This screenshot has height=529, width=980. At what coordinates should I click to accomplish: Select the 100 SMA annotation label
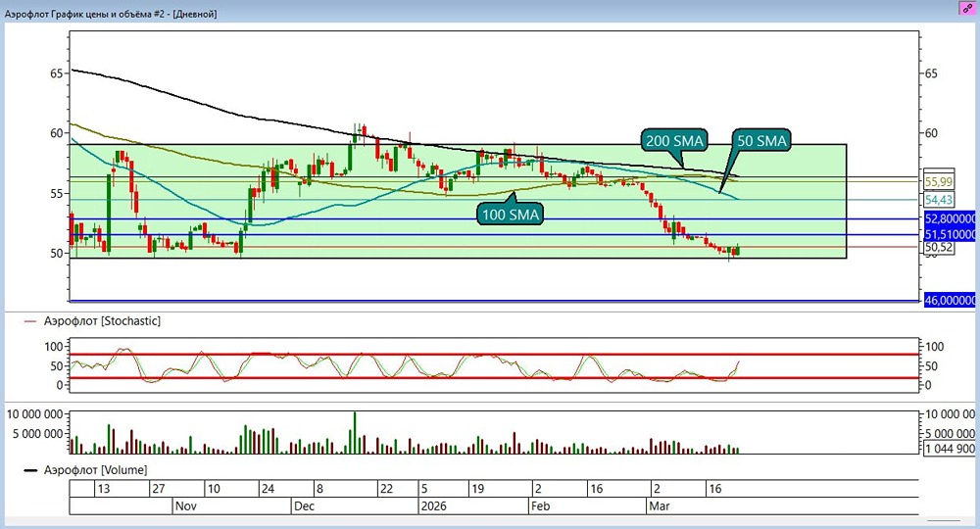tap(510, 215)
